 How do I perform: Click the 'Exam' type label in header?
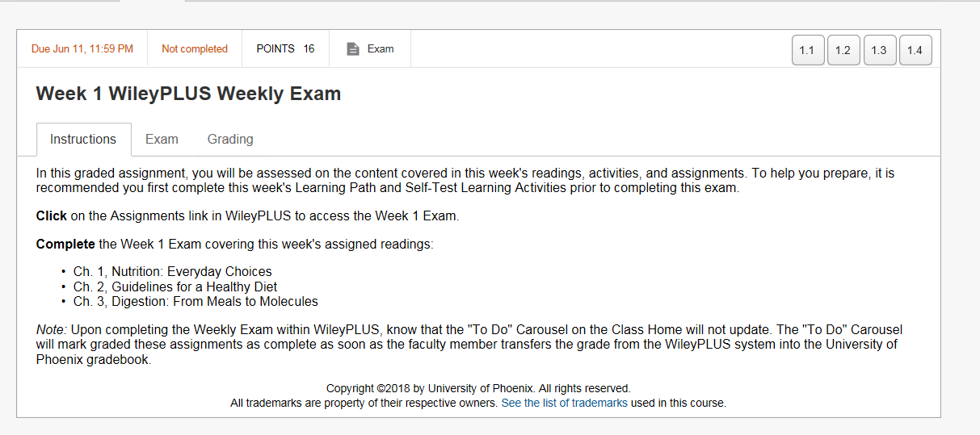pyautogui.click(x=381, y=49)
